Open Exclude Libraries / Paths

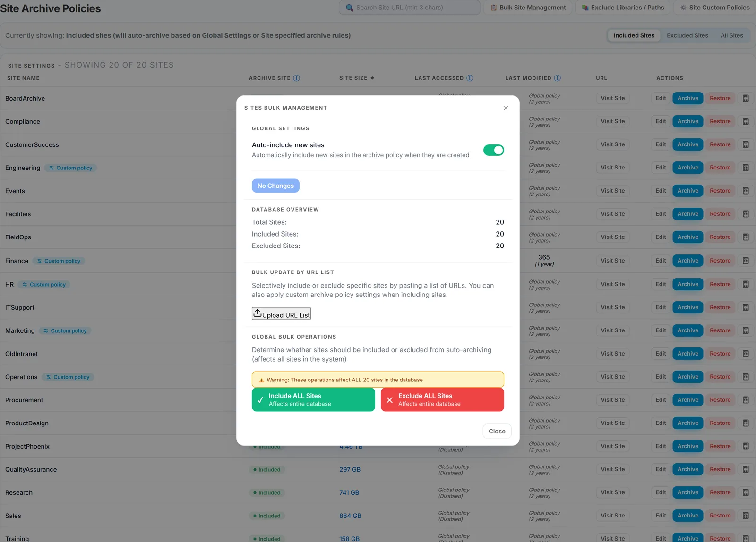(622, 8)
